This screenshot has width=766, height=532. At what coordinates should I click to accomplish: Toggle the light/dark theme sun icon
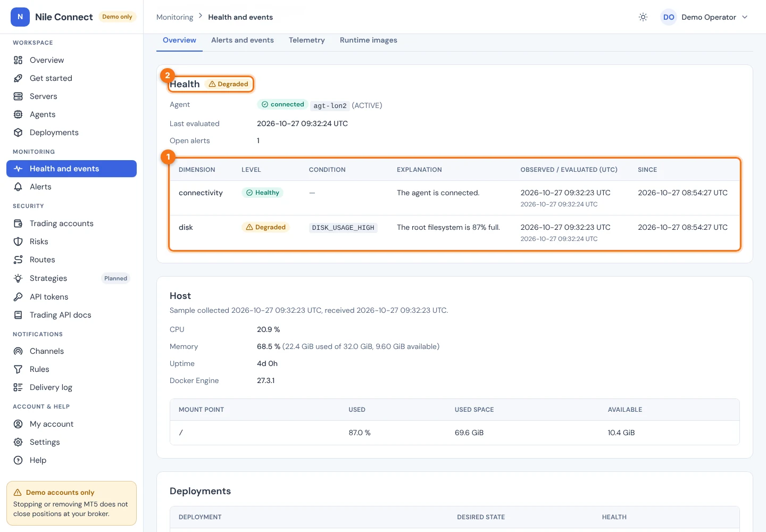tap(643, 17)
